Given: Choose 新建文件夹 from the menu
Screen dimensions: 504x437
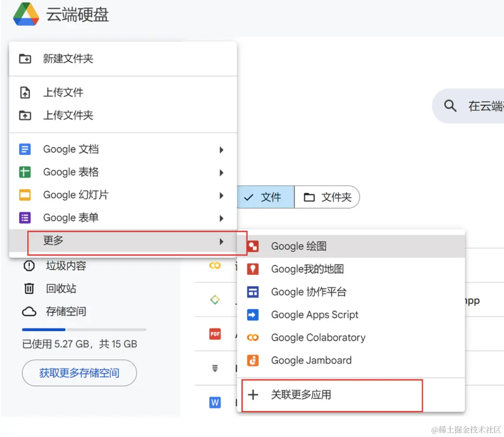Looking at the screenshot, I should pos(123,59).
